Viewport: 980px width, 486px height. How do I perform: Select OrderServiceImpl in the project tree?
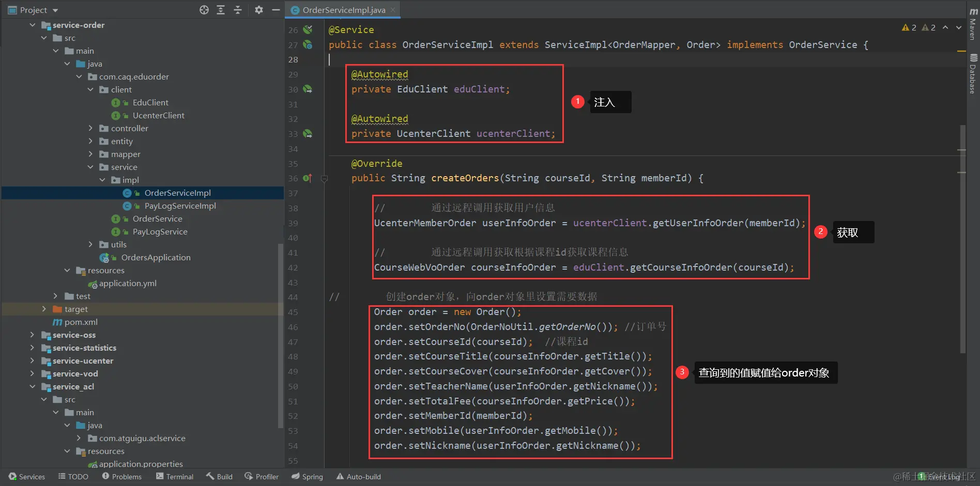tap(177, 193)
